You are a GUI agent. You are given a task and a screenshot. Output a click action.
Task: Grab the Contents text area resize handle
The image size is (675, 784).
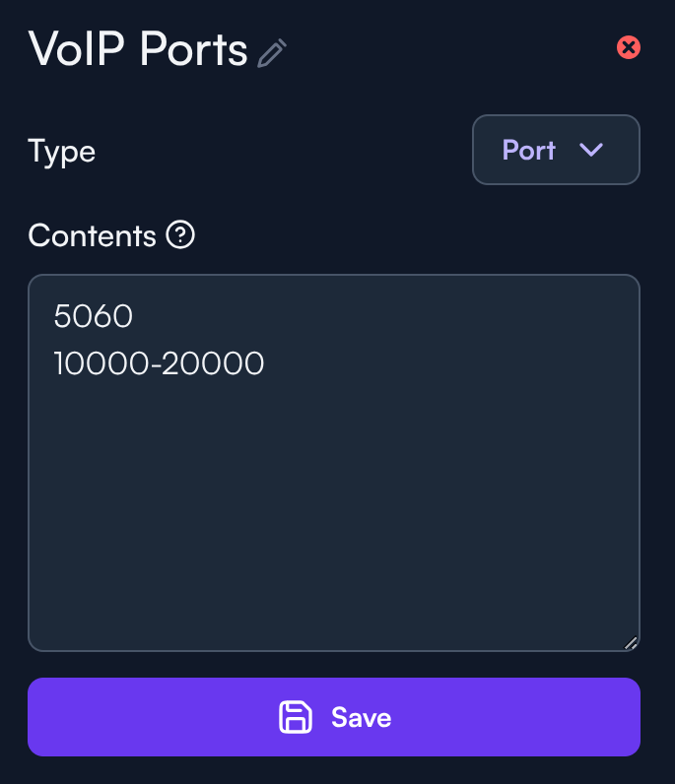click(x=631, y=643)
